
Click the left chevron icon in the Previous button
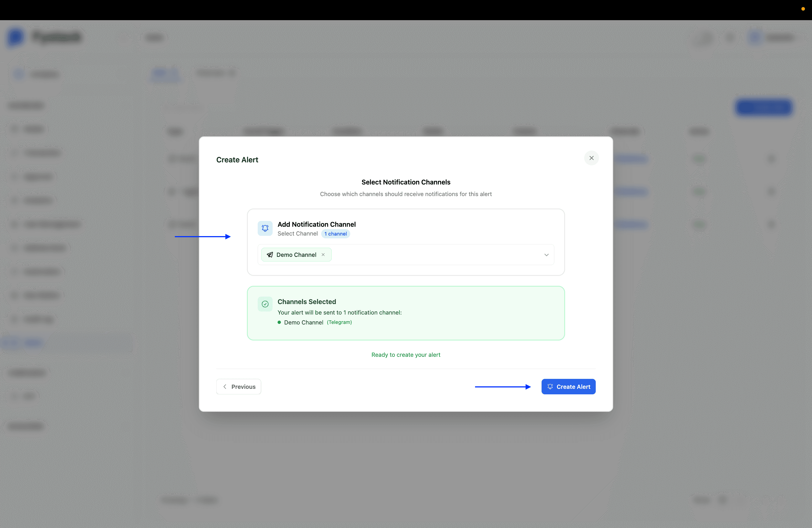225,386
